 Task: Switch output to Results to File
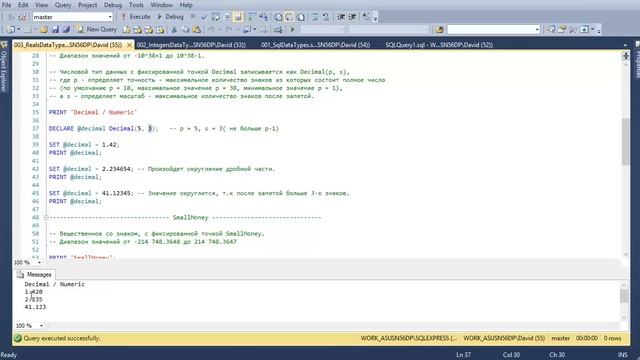pyautogui.click(x=300, y=17)
